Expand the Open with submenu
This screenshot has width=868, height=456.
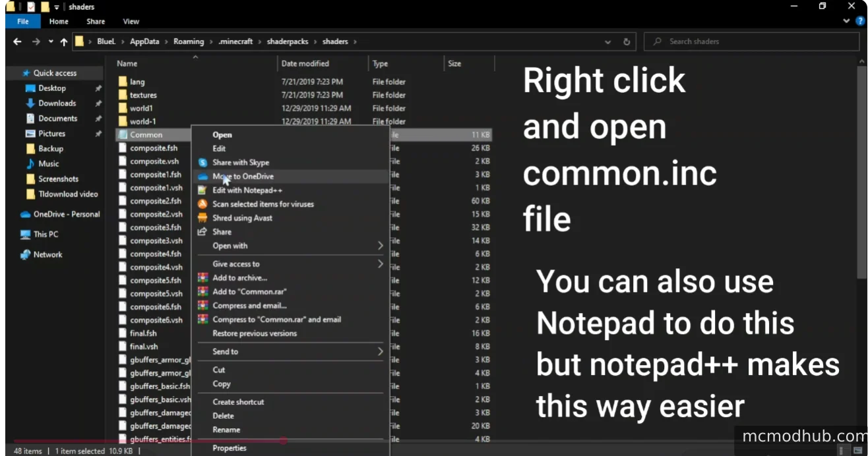click(x=380, y=246)
